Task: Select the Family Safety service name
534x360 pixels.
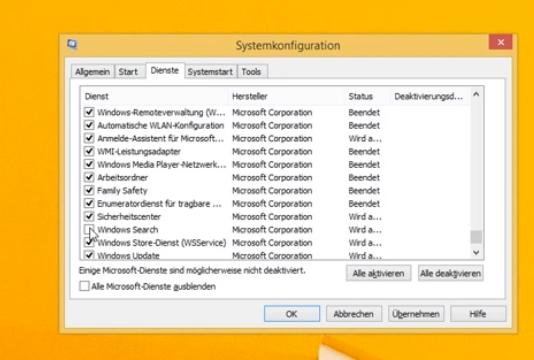Action: pos(122,190)
